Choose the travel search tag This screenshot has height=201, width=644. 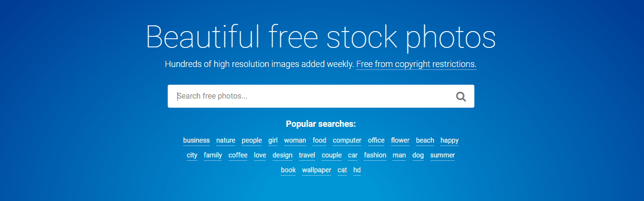coord(307,155)
